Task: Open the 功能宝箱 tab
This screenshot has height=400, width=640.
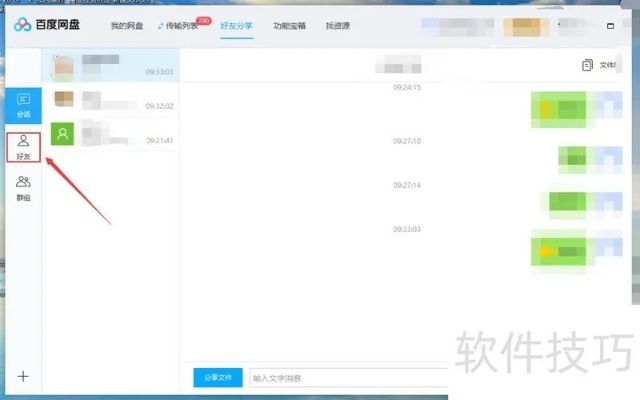Action: click(290, 26)
